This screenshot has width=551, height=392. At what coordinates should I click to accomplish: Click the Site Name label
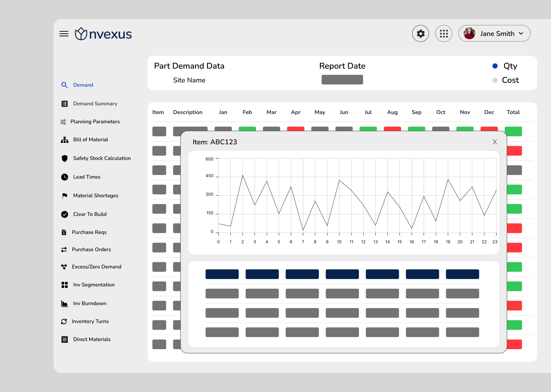point(189,80)
